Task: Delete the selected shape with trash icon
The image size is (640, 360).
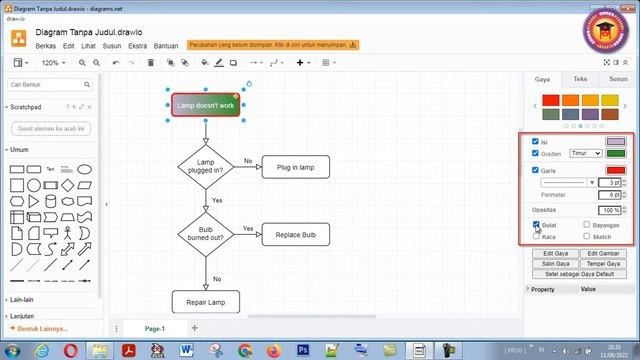Action: coord(151,62)
